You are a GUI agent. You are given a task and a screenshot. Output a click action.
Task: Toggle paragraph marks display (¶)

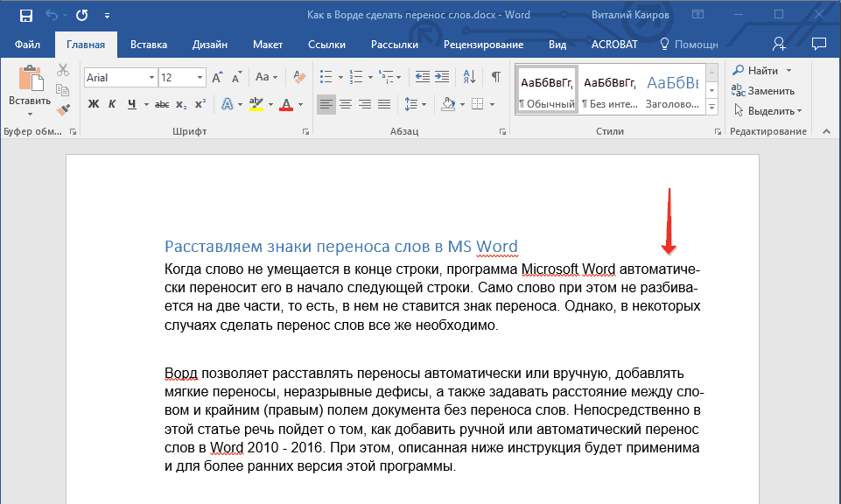(495, 76)
